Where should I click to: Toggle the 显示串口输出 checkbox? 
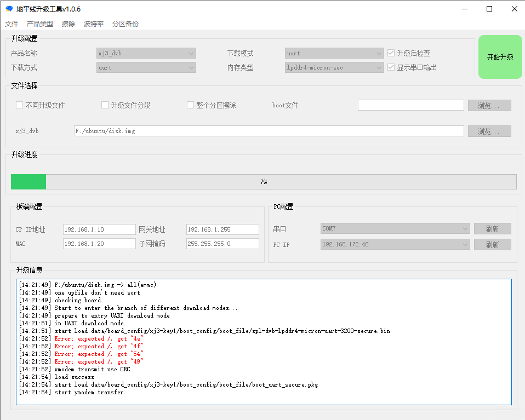[x=391, y=67]
